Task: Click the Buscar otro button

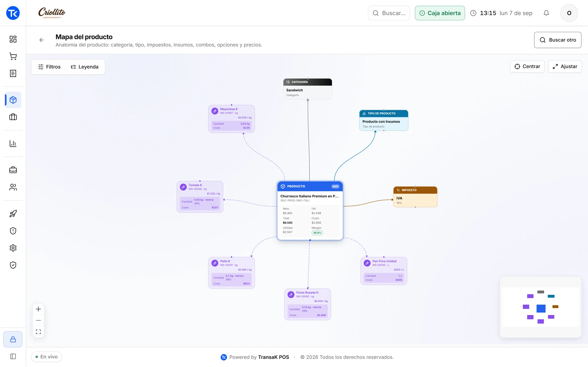Action: click(x=558, y=40)
